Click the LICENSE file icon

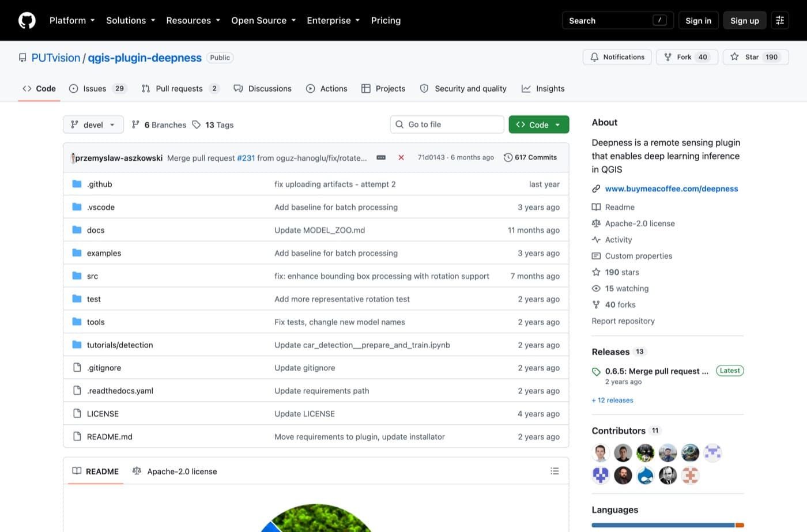[77, 413]
